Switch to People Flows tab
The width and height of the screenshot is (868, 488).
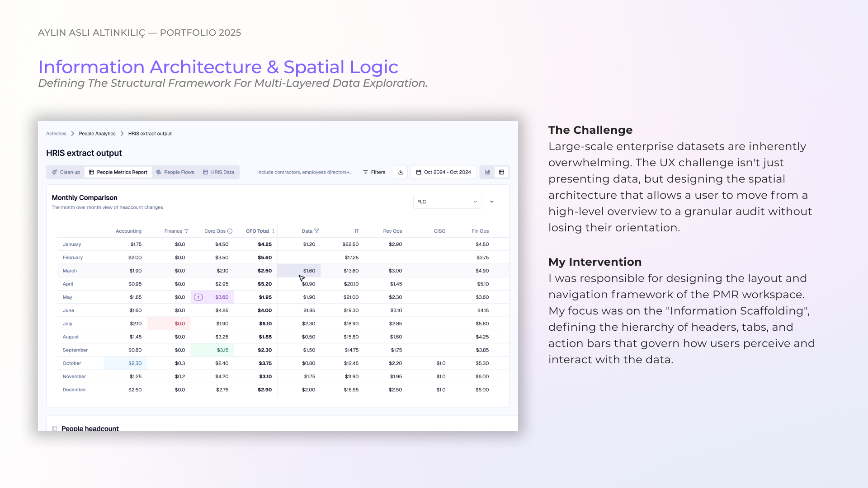click(x=175, y=172)
